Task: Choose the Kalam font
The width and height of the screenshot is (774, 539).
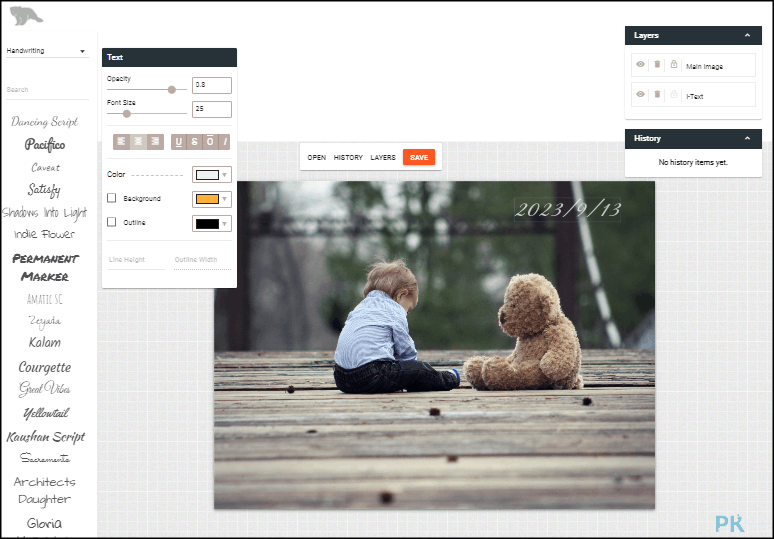Action: click(44, 343)
